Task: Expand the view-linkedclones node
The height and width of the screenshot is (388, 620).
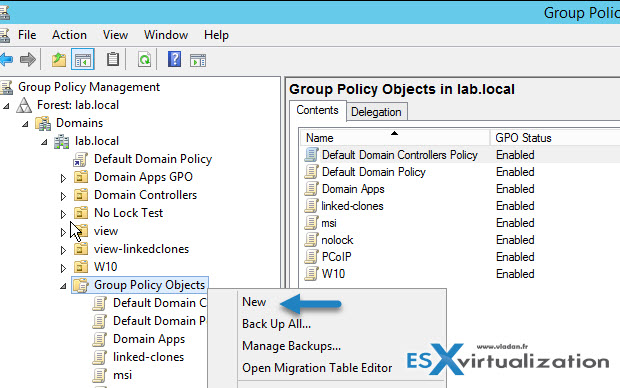Action: point(63,250)
